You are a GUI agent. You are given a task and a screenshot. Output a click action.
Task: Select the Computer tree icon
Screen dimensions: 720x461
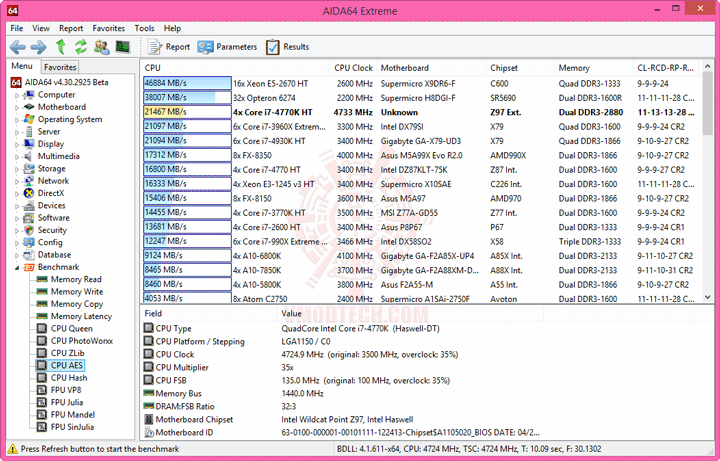tap(29, 95)
